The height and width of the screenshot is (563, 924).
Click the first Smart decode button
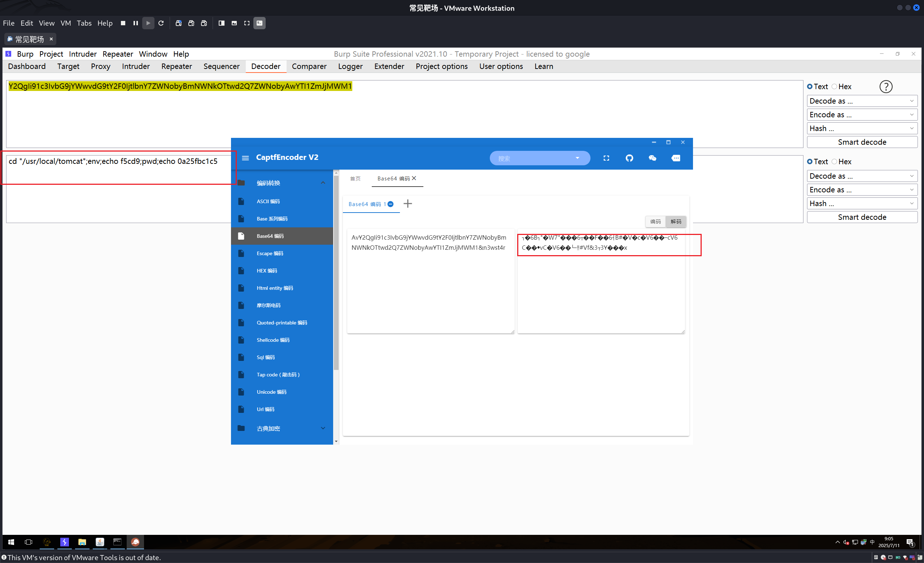click(862, 142)
